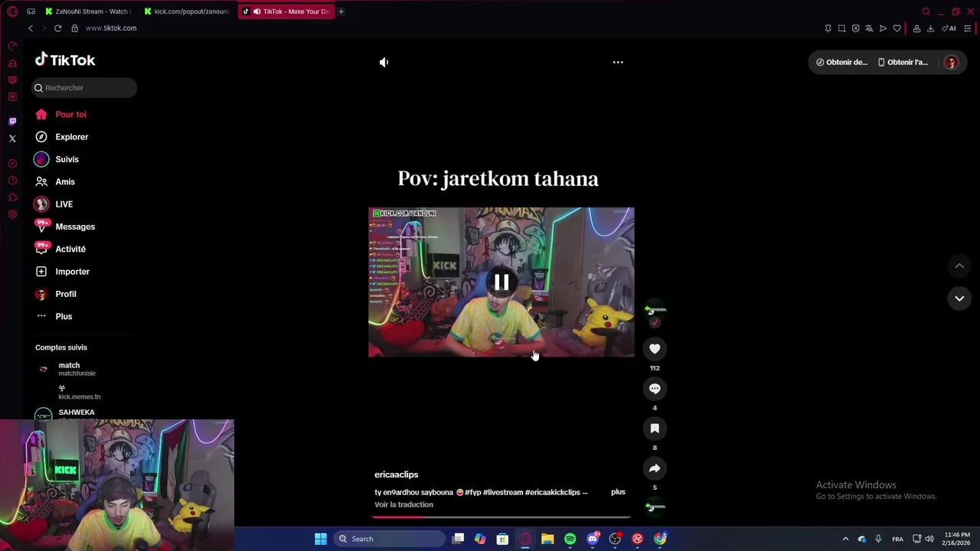Open ericaaclips creator profile
This screenshot has height=551, width=980.
pos(396,474)
